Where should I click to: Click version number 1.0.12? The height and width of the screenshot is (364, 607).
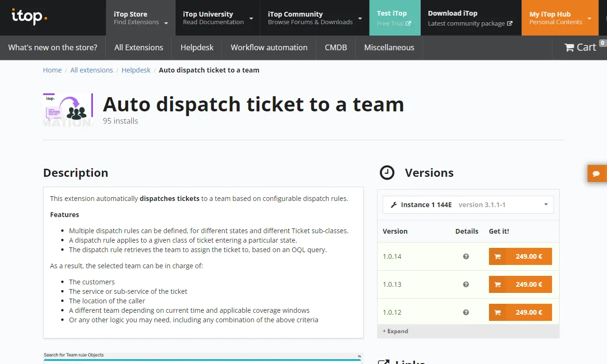tap(392, 312)
